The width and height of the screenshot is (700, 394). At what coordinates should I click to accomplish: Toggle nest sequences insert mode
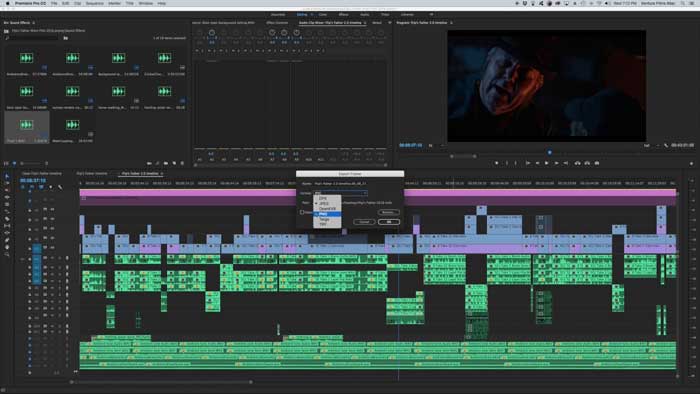(x=22, y=187)
